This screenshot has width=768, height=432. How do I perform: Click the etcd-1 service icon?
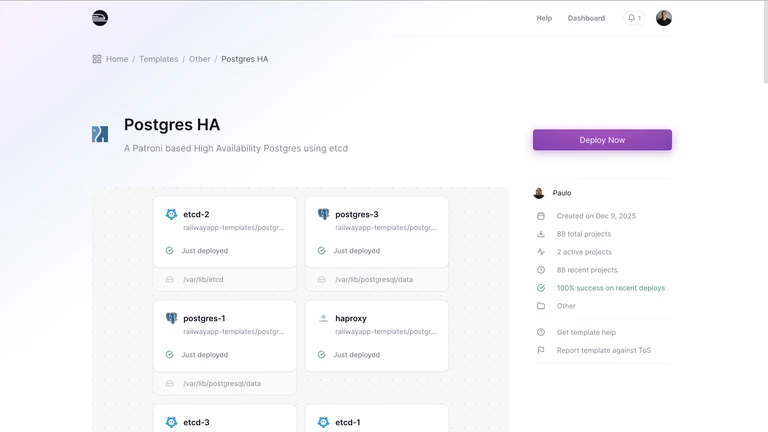[323, 422]
